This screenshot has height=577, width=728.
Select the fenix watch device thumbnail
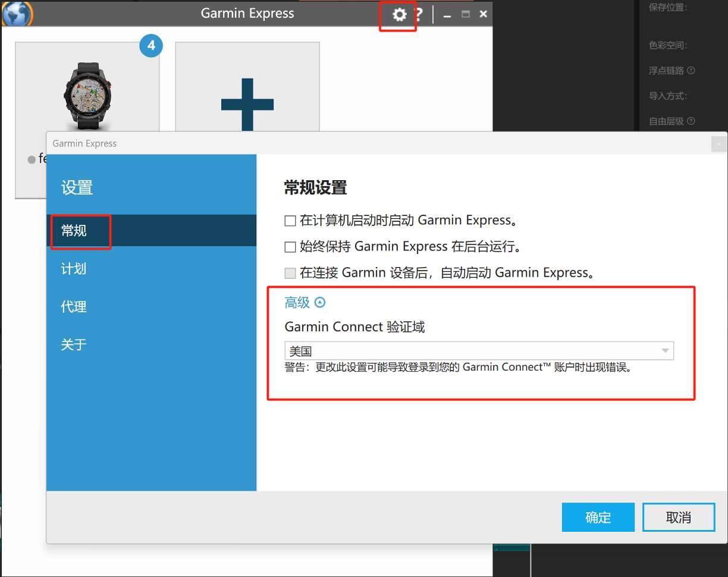pyautogui.click(x=87, y=95)
